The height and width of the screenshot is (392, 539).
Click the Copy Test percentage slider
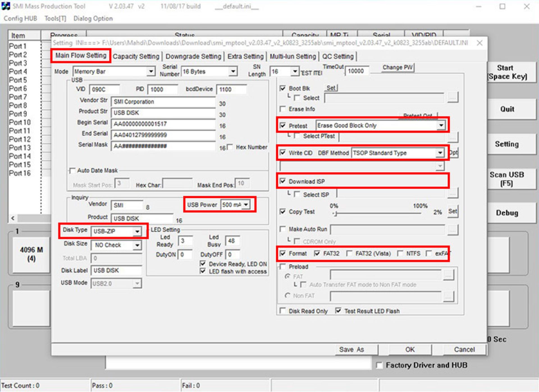(336, 214)
